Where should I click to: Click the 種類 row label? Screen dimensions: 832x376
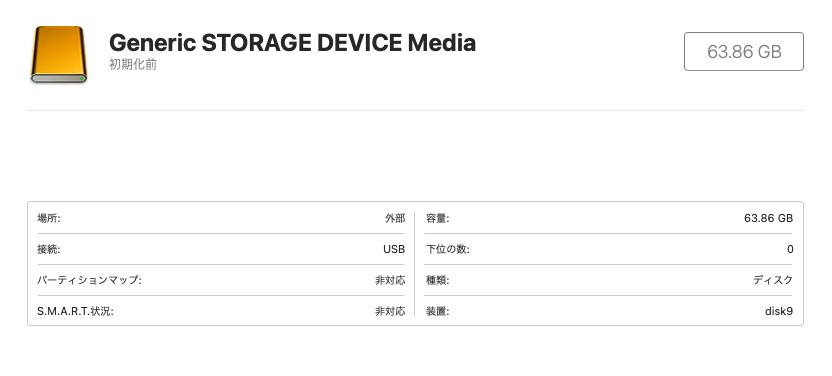tap(437, 280)
